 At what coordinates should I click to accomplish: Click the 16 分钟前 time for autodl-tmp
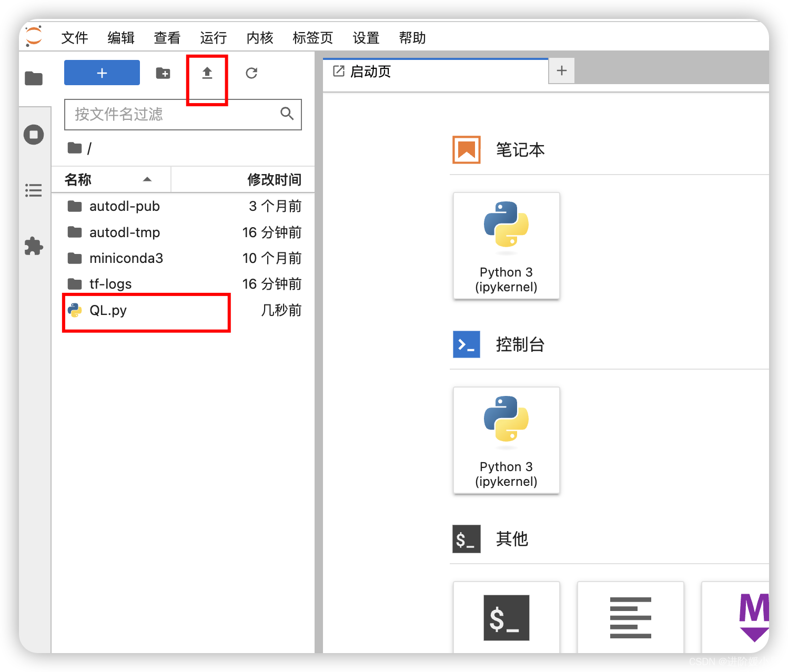pyautogui.click(x=272, y=232)
